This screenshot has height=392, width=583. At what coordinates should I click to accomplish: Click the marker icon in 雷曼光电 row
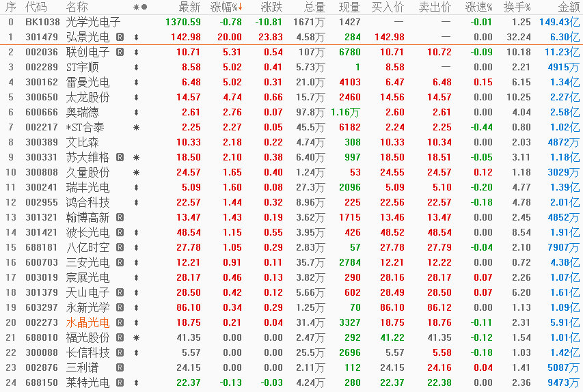click(x=137, y=82)
